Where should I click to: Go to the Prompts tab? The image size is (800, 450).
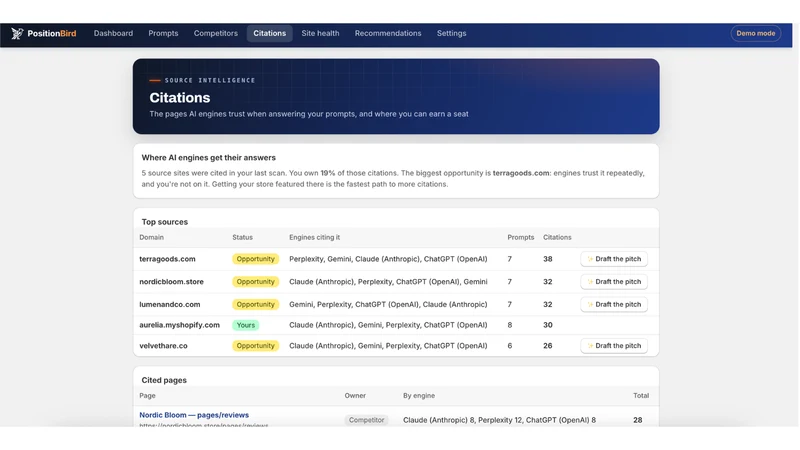coord(163,33)
